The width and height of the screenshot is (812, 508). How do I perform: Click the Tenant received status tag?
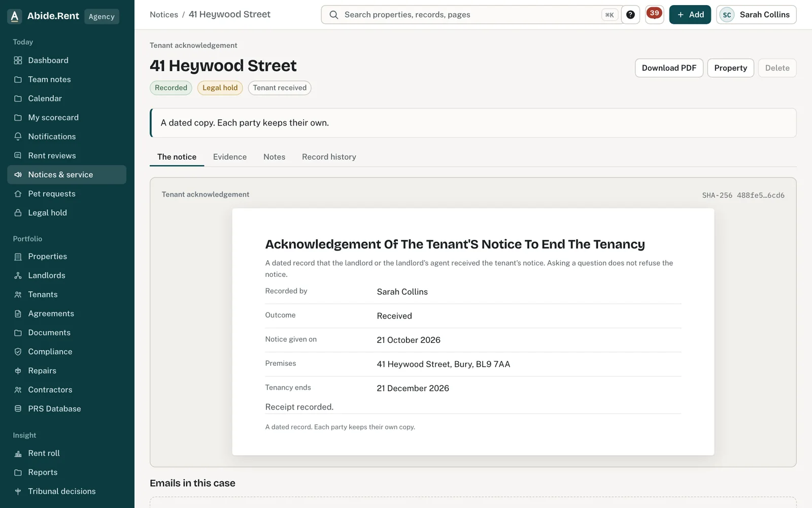[x=280, y=88]
